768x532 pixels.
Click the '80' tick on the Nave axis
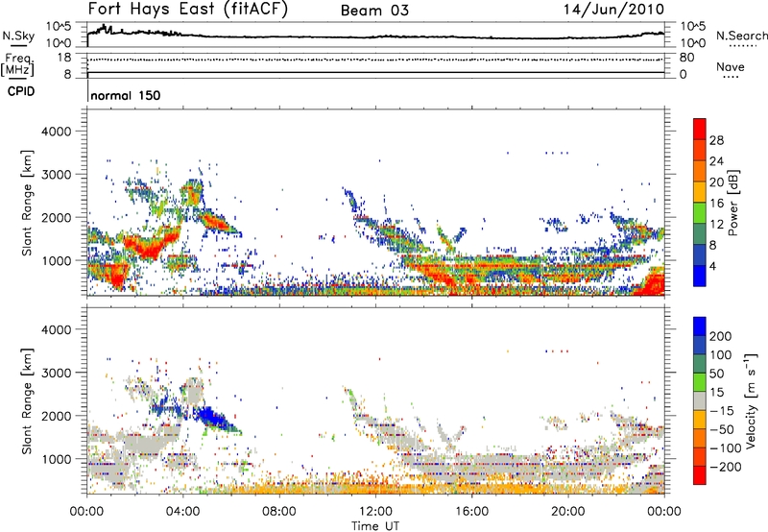click(x=686, y=58)
